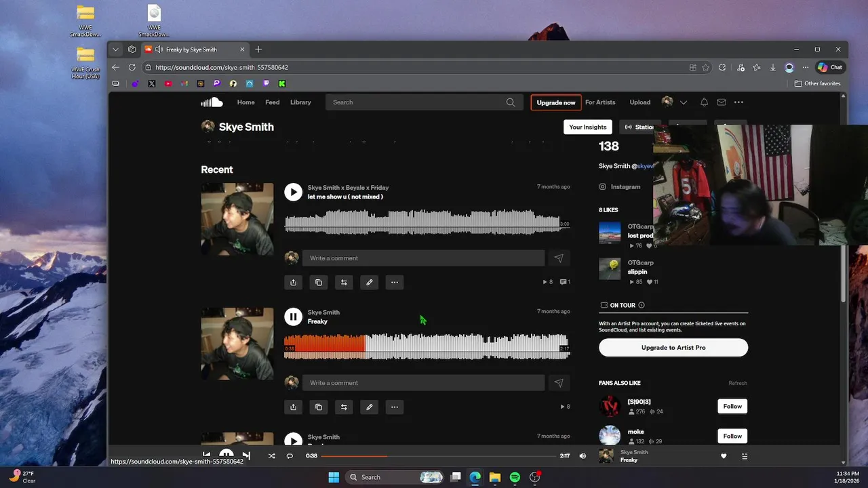Send comment on 'let me show u' track

(559, 258)
